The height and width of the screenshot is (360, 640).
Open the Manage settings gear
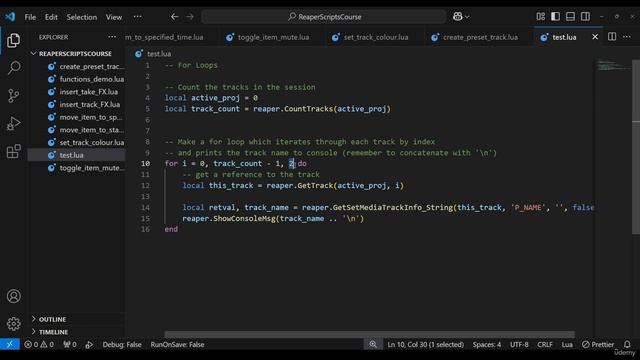pos(13,324)
